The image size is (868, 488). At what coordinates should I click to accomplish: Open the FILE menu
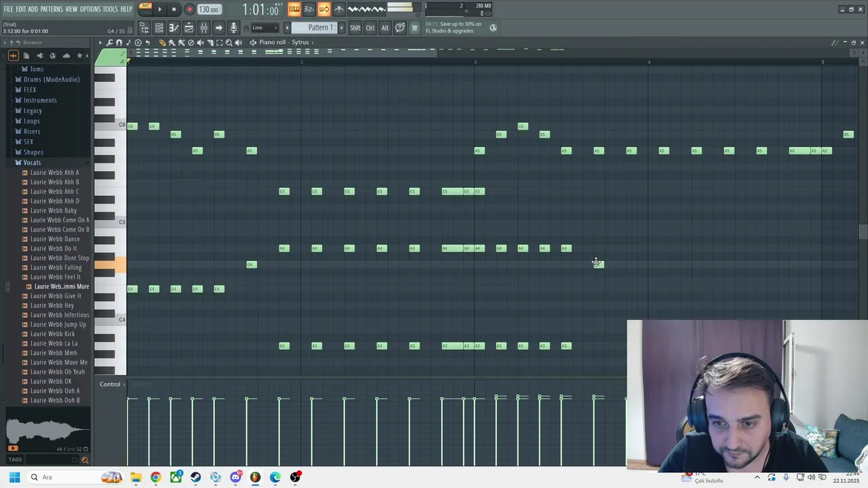(x=8, y=9)
